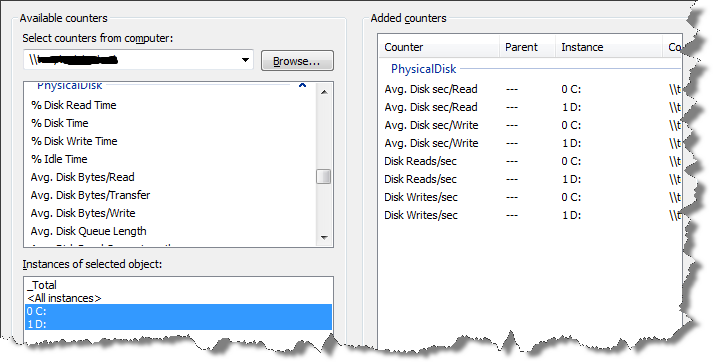This screenshot has width=713, height=362.
Task: Select the % Disk Read Time counter
Action: coord(74,105)
